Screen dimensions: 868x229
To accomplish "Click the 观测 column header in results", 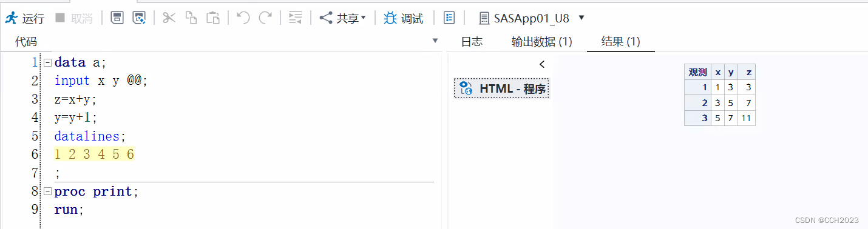I will [x=698, y=72].
